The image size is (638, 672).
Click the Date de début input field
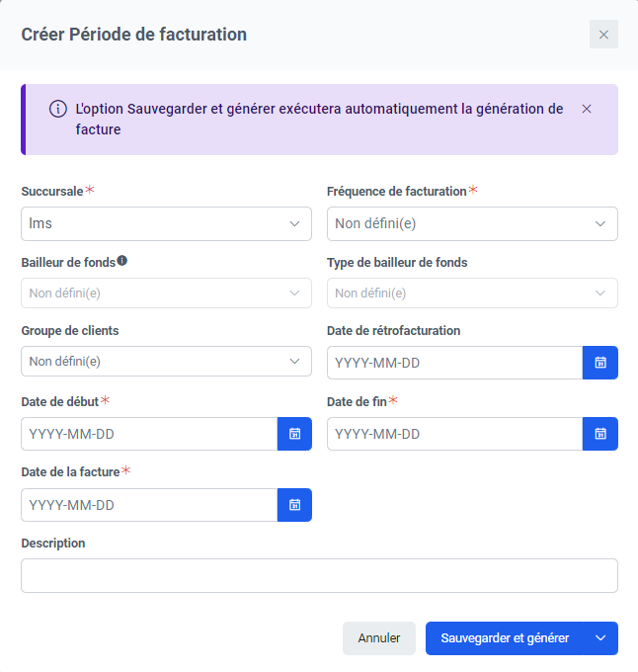tap(148, 434)
